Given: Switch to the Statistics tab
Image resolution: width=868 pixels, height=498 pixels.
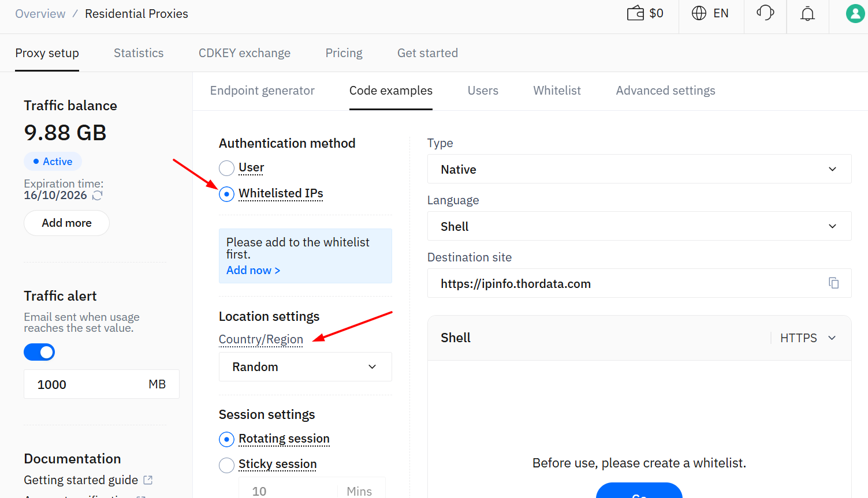Looking at the screenshot, I should 139,53.
